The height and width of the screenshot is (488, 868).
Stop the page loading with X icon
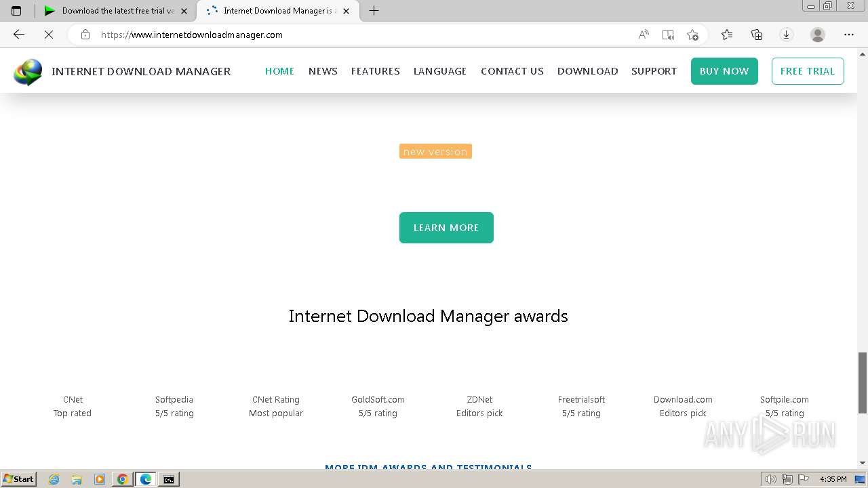[x=49, y=35]
